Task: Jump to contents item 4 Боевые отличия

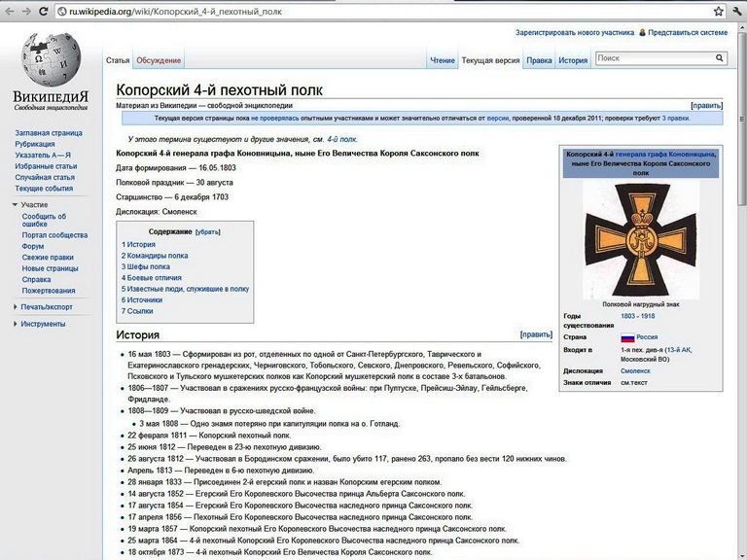Action: click(x=151, y=278)
